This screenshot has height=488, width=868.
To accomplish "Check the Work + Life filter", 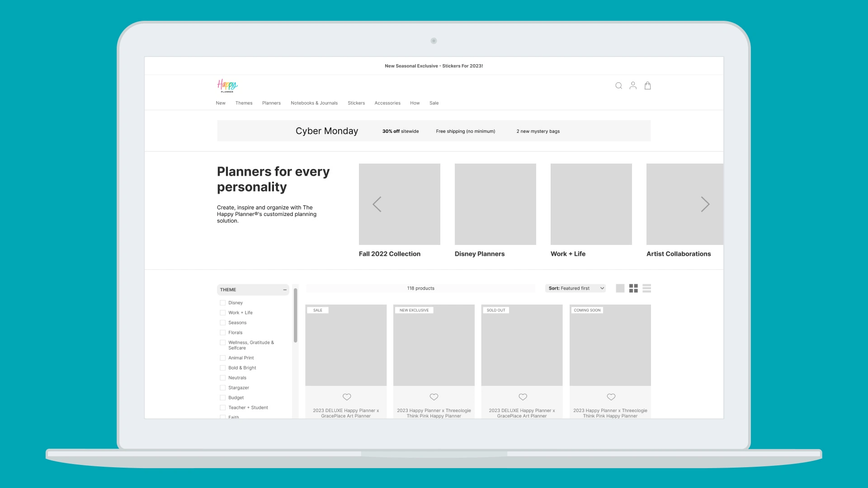I will tap(222, 313).
